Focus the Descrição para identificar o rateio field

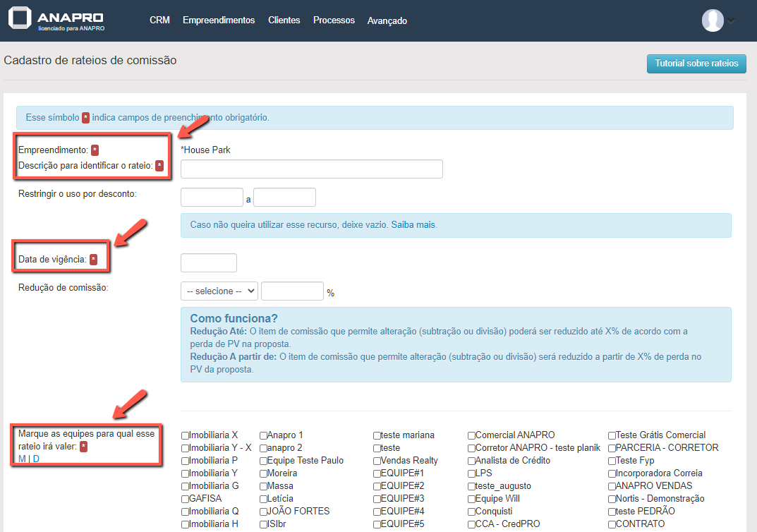pos(311,169)
